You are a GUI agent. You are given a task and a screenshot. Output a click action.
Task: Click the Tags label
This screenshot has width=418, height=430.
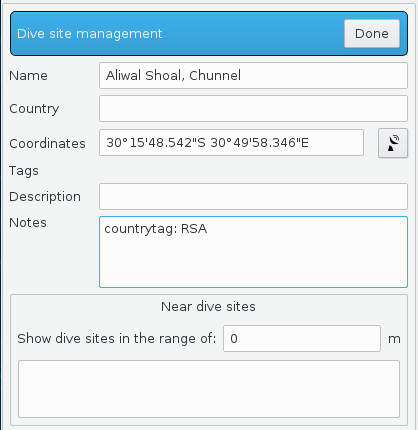[24, 171]
